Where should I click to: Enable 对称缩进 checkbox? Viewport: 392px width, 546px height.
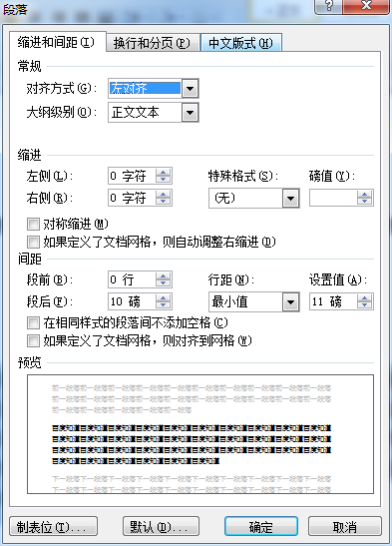pos(33,224)
